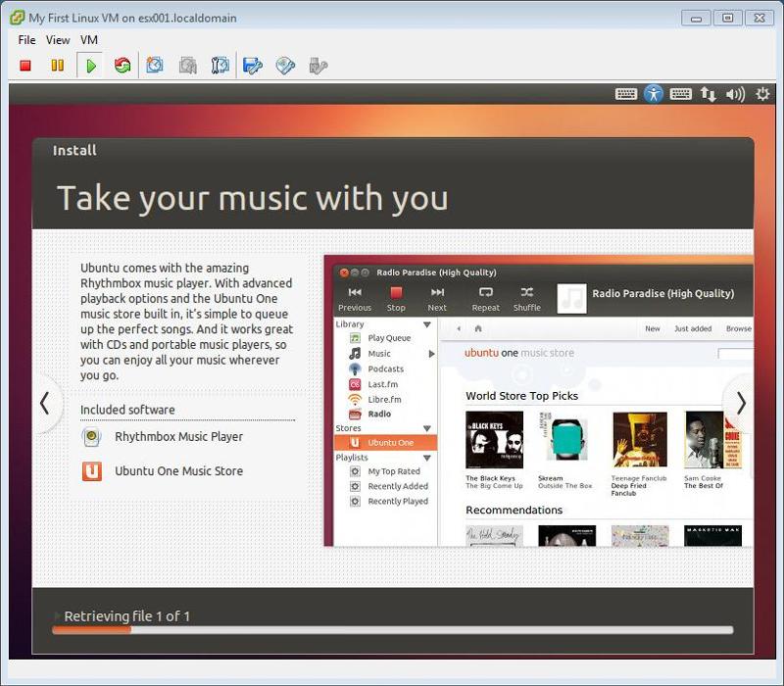Revert to snapshot using the grayed camera icon
Viewport: 784px width, 686px height.
click(x=187, y=66)
